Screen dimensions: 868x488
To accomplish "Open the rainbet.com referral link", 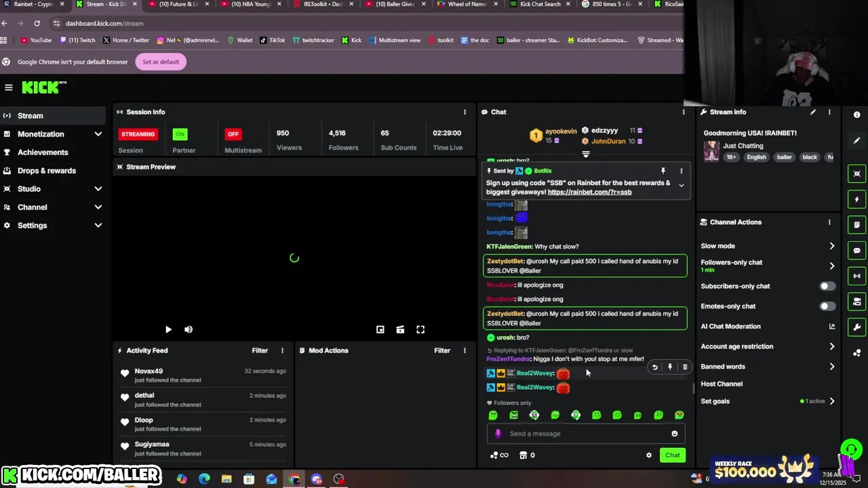I will click(x=589, y=192).
